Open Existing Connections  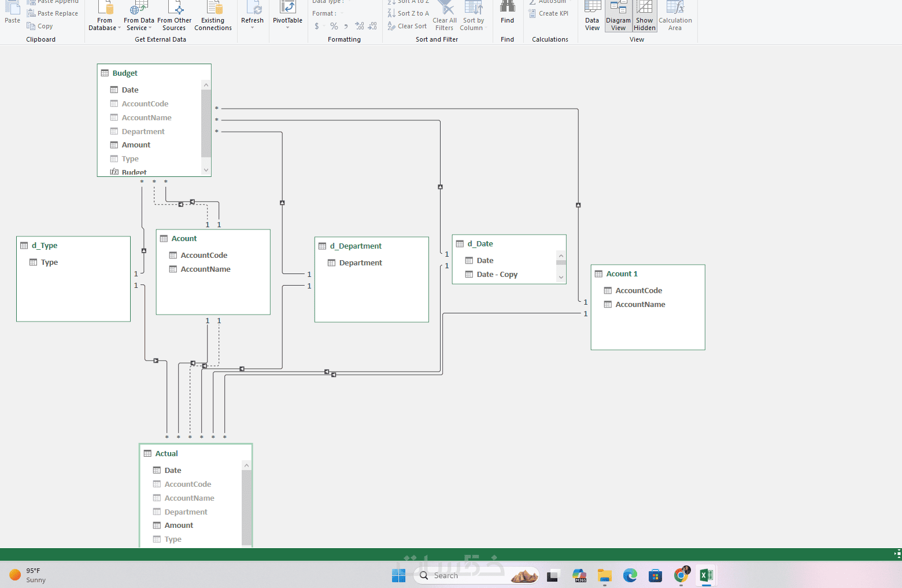point(213,16)
